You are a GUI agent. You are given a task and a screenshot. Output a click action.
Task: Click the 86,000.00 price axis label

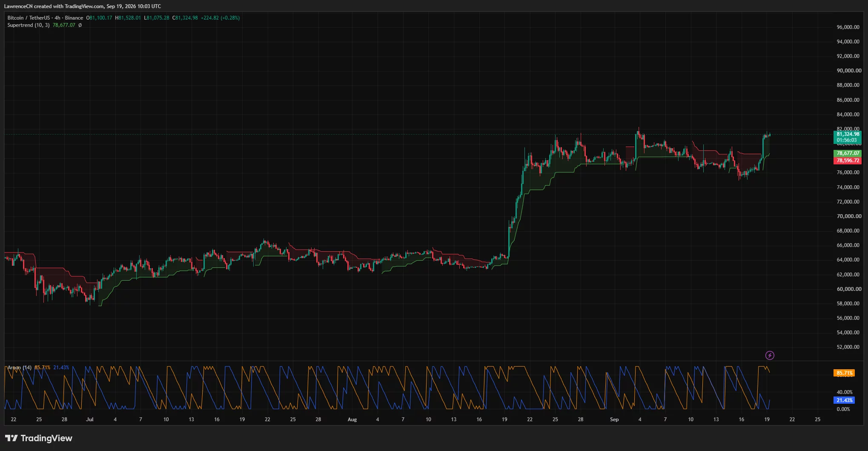[848, 100]
